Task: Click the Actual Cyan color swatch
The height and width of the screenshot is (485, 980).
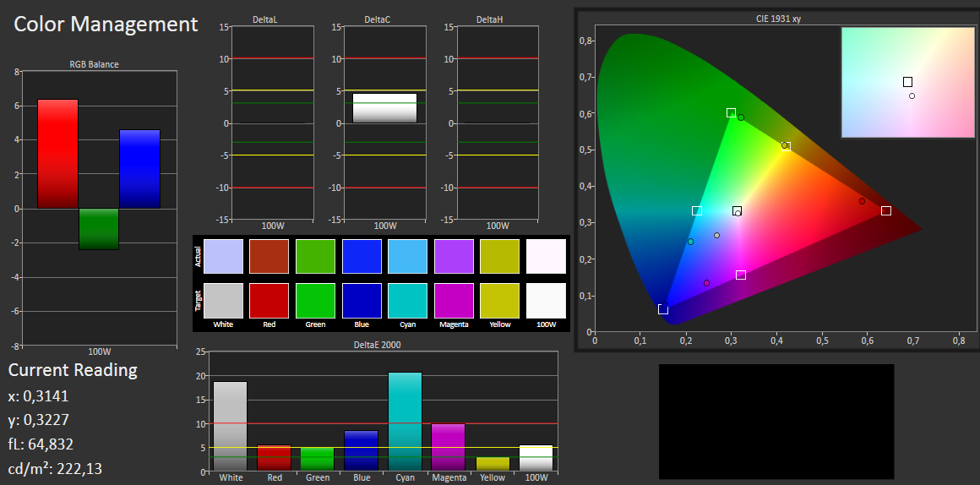Action: pos(408,256)
